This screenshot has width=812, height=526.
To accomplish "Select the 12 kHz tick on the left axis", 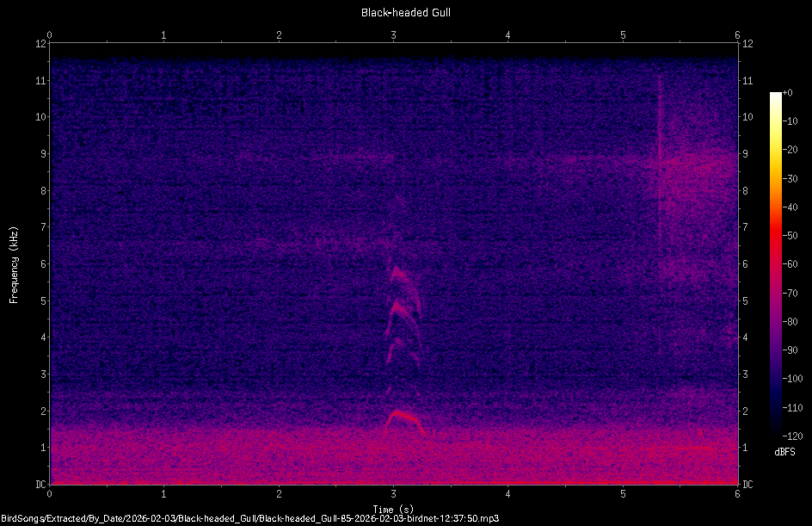I will [x=40, y=45].
